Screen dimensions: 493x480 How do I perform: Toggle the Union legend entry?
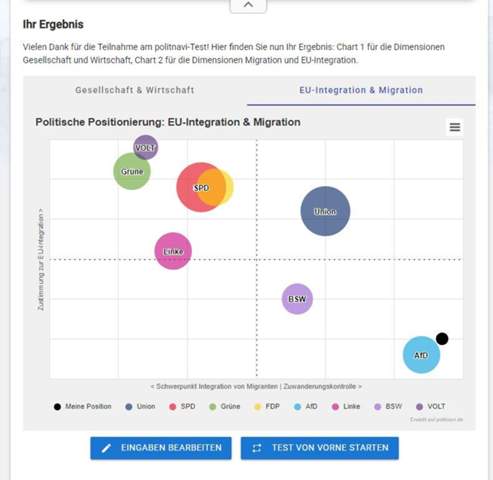click(x=140, y=407)
